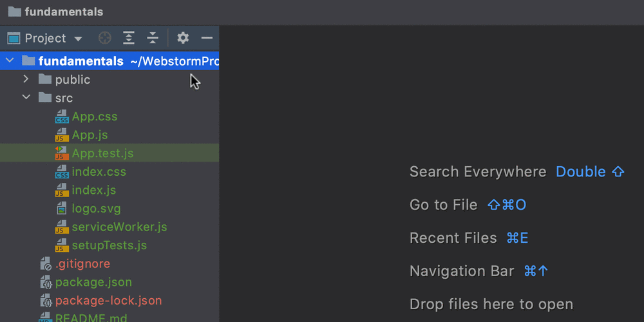Click the Expand All icon in Project toolbar
Screen dimensions: 644x322
[129, 38]
